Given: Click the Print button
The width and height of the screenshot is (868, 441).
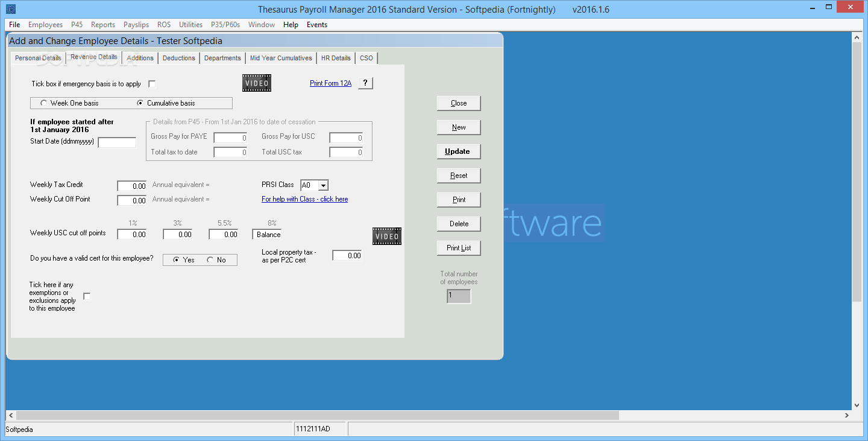Looking at the screenshot, I should pyautogui.click(x=459, y=200).
